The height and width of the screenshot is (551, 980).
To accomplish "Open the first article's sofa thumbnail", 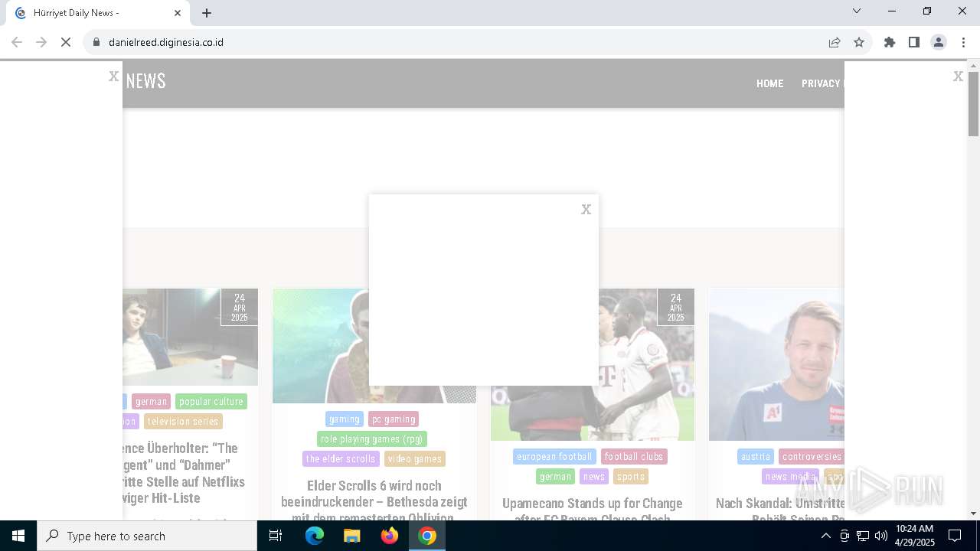I will coord(190,337).
